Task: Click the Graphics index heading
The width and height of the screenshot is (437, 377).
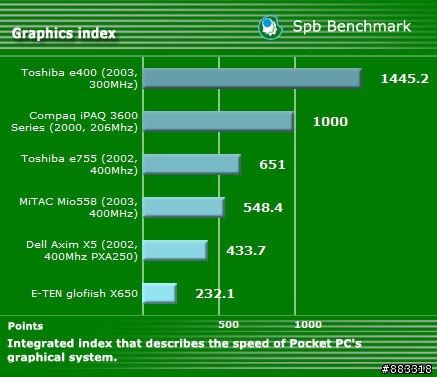Action: 64,33
